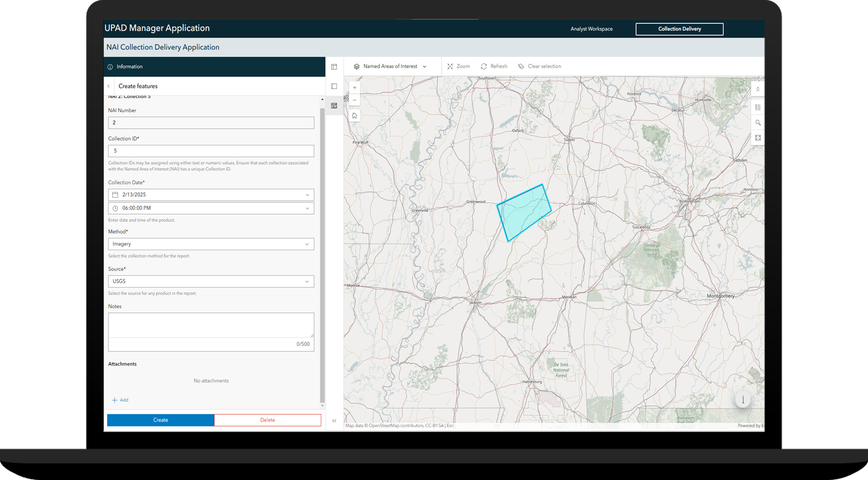This screenshot has height=480, width=868.
Task: Open the map legend
Action: coord(758,107)
